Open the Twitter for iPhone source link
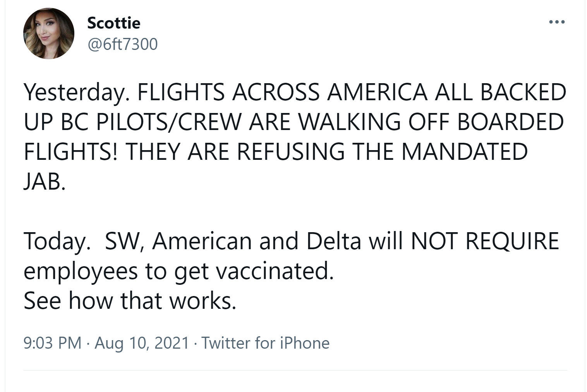 (265, 343)
